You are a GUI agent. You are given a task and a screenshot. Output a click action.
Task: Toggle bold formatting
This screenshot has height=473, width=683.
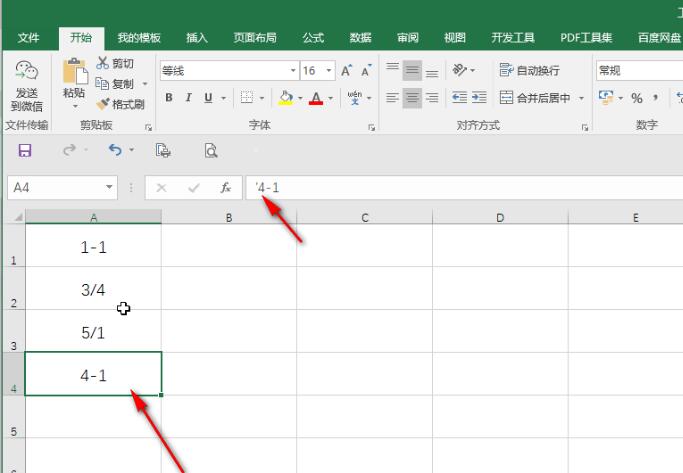(x=169, y=98)
